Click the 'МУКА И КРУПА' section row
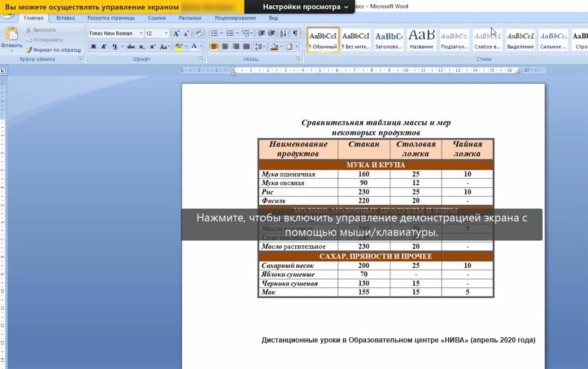 376,165
